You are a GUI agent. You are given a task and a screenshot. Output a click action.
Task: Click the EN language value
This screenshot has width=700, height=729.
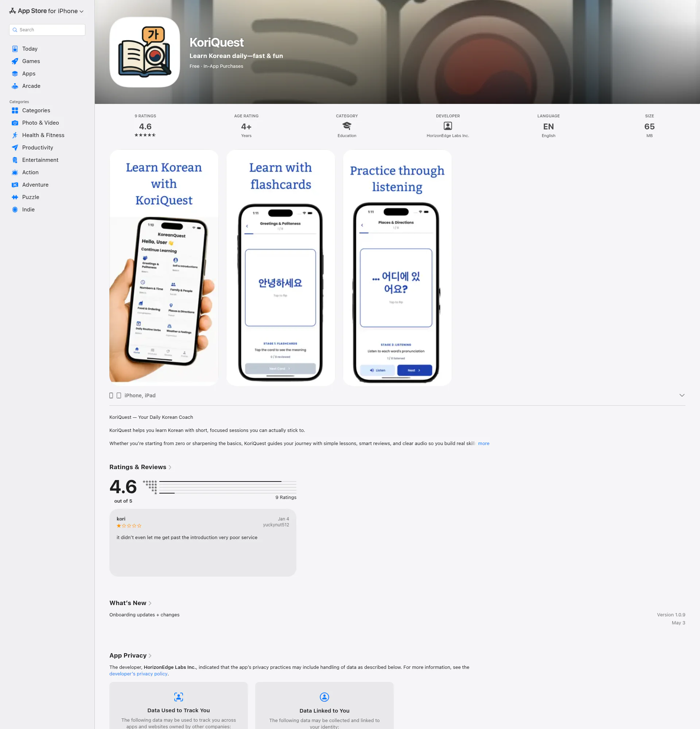(x=548, y=126)
